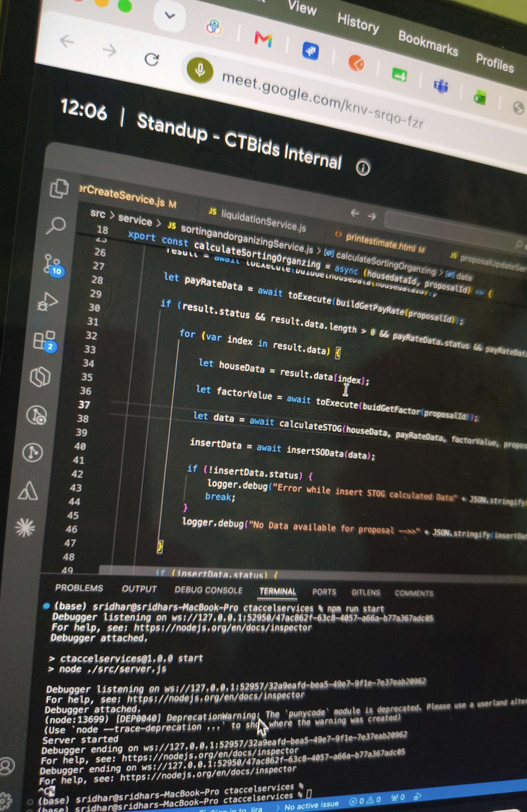Show the DEBUG CONSOLE panel
The height and width of the screenshot is (812, 527).
pos(209,590)
